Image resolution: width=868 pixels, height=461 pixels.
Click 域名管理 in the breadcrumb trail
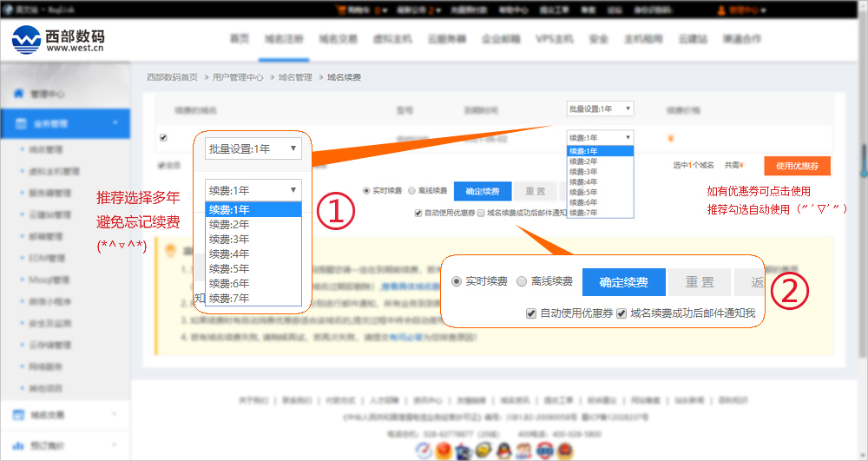click(x=295, y=77)
